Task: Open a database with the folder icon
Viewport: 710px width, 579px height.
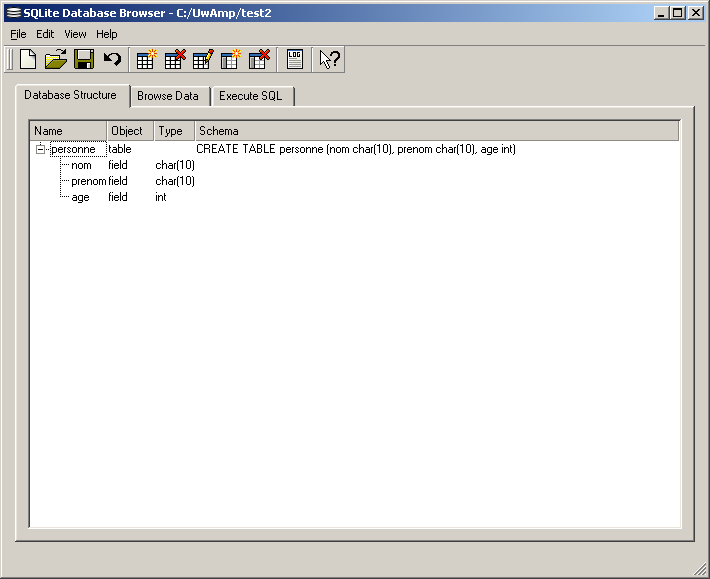Action: click(x=56, y=59)
